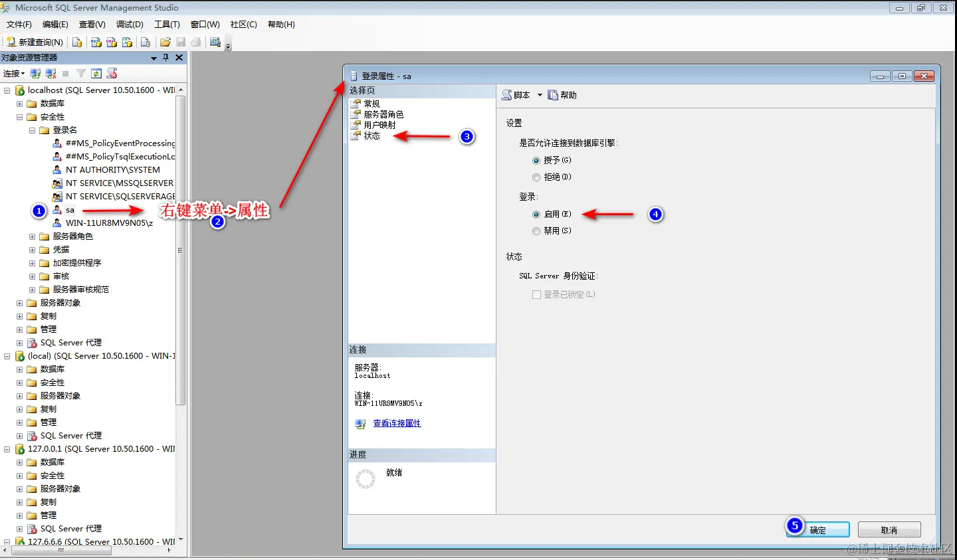Select the 常规 page

(x=372, y=104)
